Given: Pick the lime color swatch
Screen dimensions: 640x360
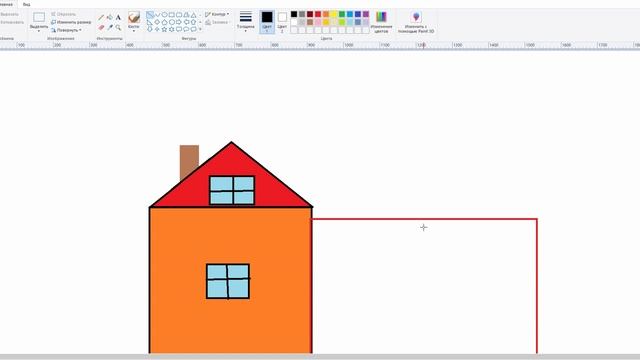Looking at the screenshot, I should [x=342, y=22].
